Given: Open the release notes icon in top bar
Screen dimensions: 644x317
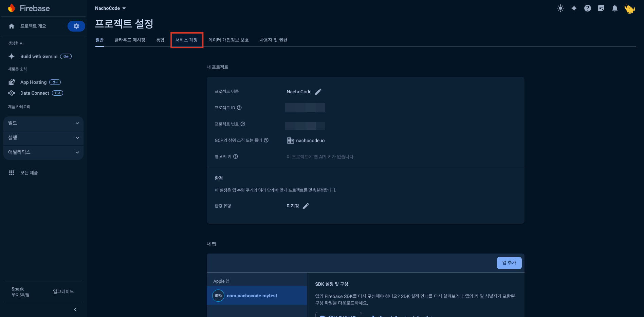Looking at the screenshot, I should [601, 8].
